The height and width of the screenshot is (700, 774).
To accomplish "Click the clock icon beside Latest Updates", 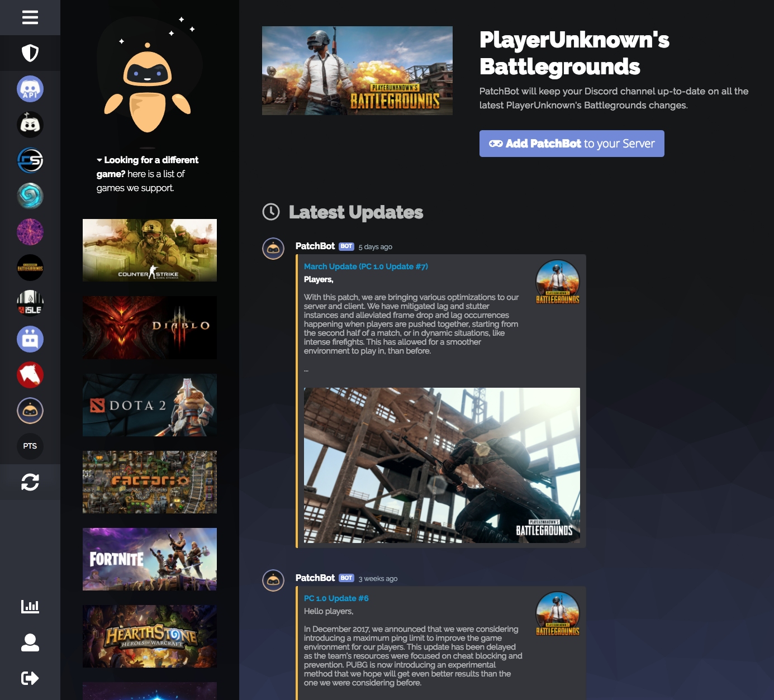I will coord(270,212).
